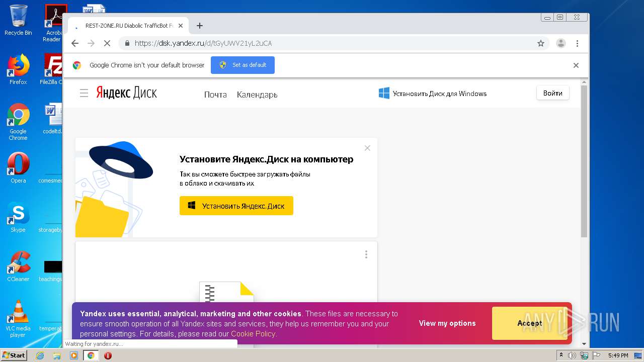Open the Acrobat Reader desktop shortcut
The image size is (644, 362).
coord(53,23)
